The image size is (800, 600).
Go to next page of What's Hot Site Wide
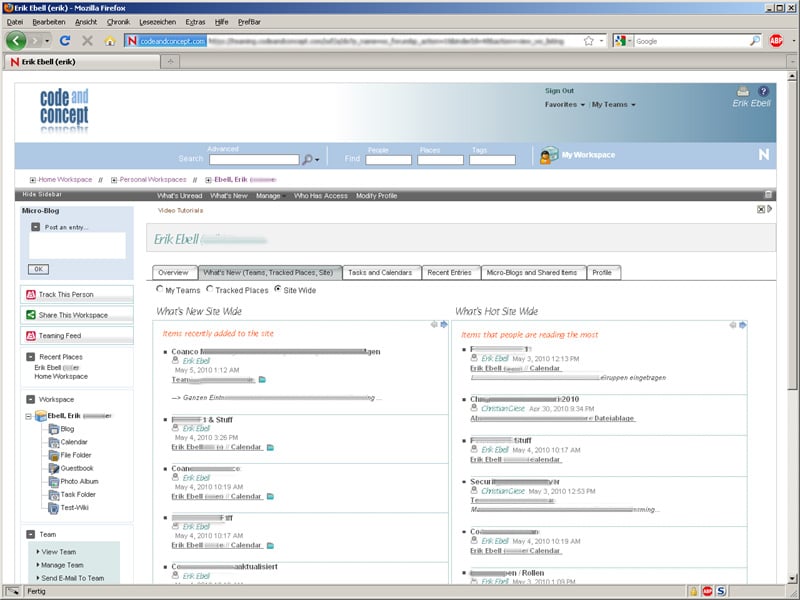click(742, 325)
